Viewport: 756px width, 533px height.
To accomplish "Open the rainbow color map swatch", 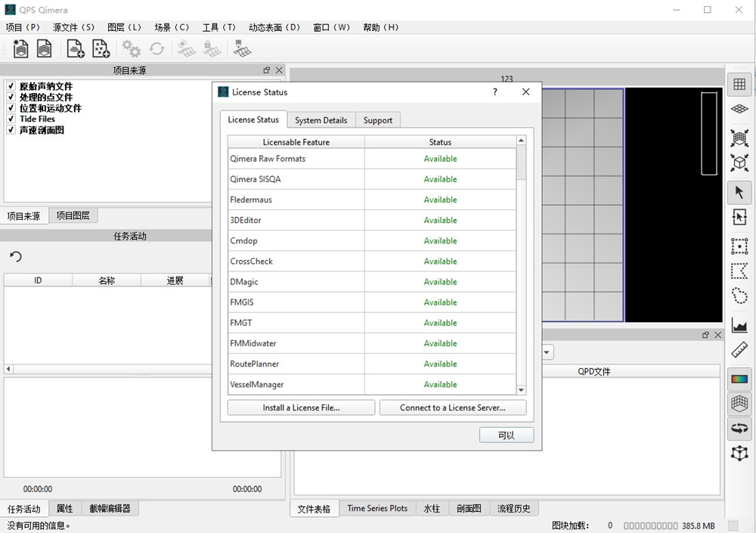I will (x=739, y=379).
